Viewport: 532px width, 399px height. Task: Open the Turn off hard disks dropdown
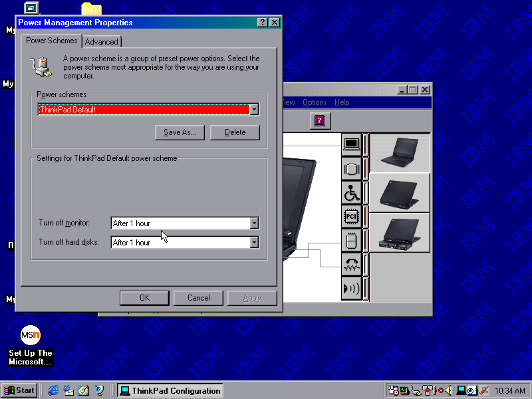tap(253, 243)
